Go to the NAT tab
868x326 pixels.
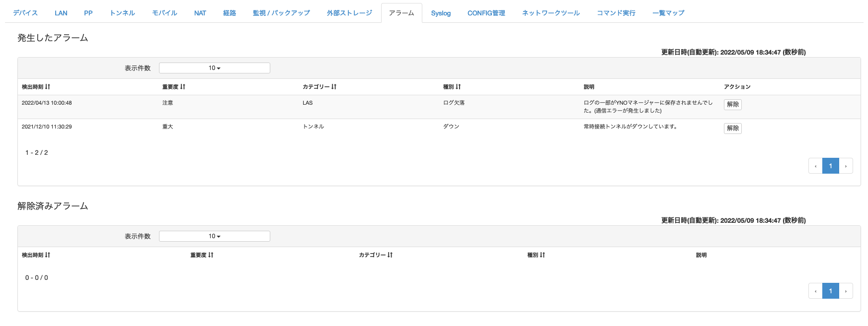point(200,13)
